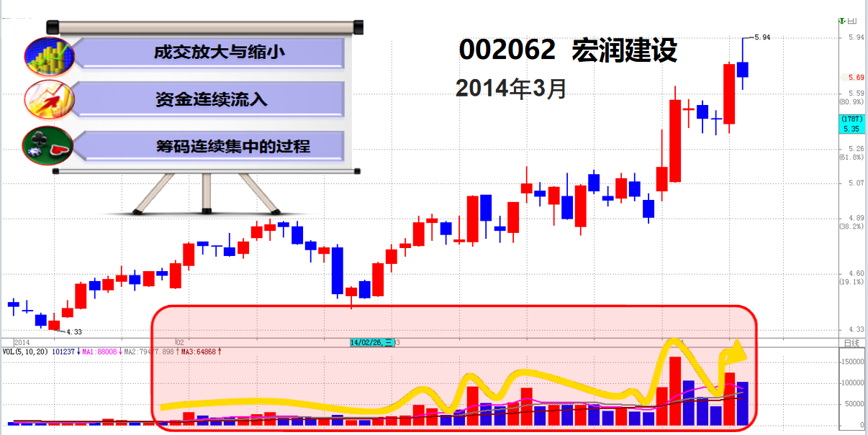Viewport: 868px width, 435px height.
Task: Click the 2014年3月 date heading
Action: (511, 88)
